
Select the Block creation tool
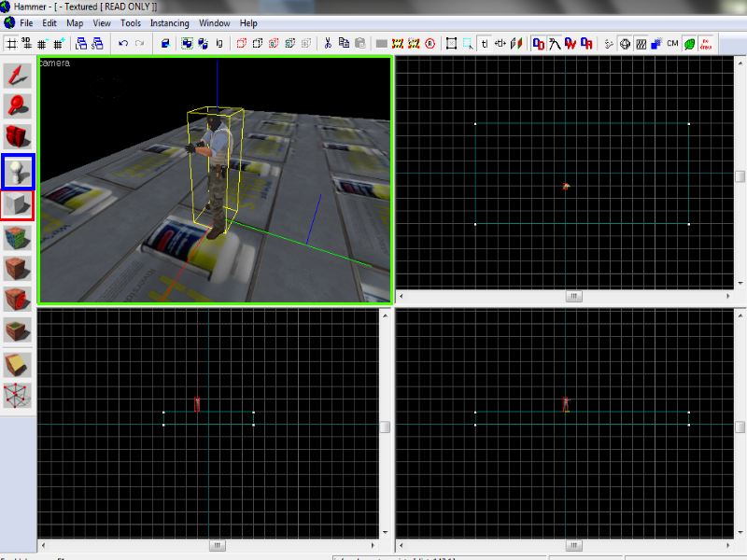coord(18,203)
